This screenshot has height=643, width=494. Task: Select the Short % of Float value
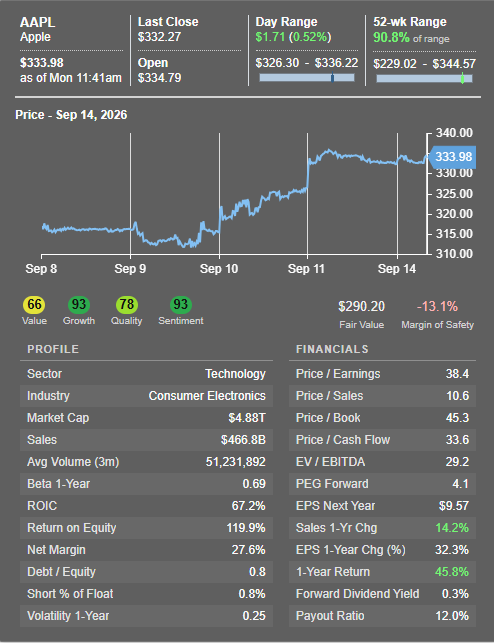pyautogui.click(x=252, y=594)
